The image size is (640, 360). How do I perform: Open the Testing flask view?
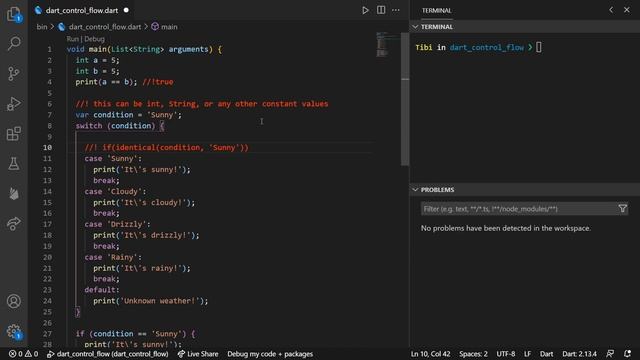click(x=14, y=164)
